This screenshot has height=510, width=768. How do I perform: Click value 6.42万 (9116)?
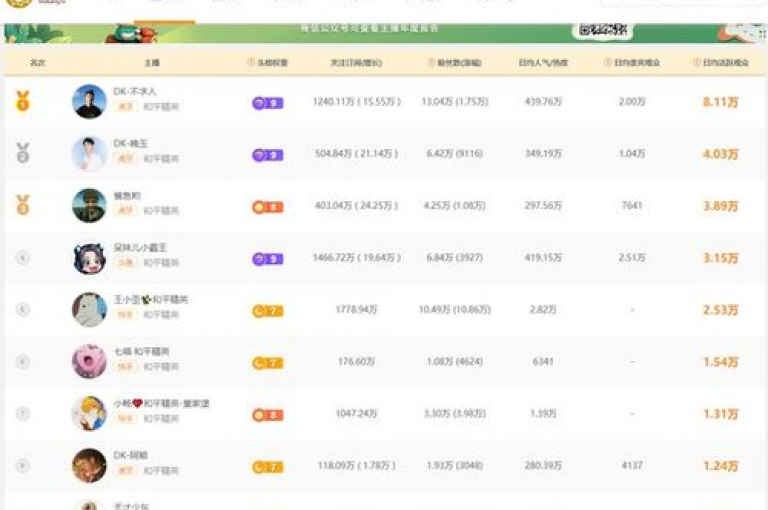point(455,153)
